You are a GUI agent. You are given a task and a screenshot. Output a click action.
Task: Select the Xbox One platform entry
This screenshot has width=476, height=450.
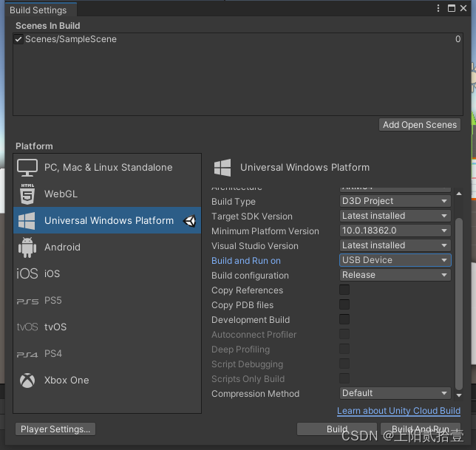pyautogui.click(x=107, y=381)
